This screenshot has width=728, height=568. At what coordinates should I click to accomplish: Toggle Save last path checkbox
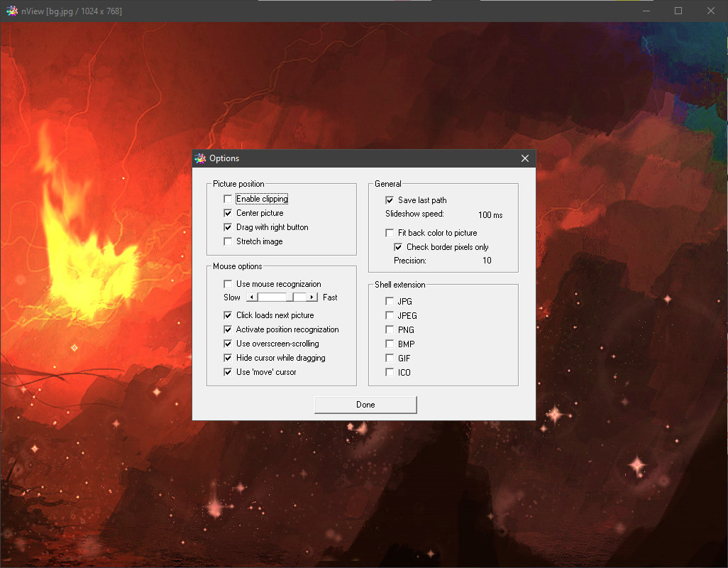[390, 200]
